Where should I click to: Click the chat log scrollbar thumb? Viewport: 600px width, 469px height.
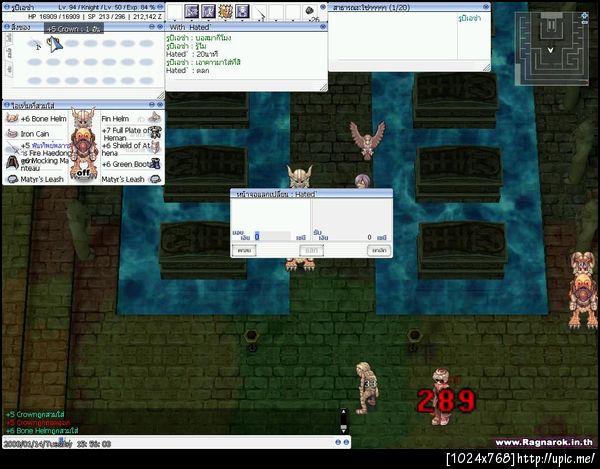click(x=343, y=427)
